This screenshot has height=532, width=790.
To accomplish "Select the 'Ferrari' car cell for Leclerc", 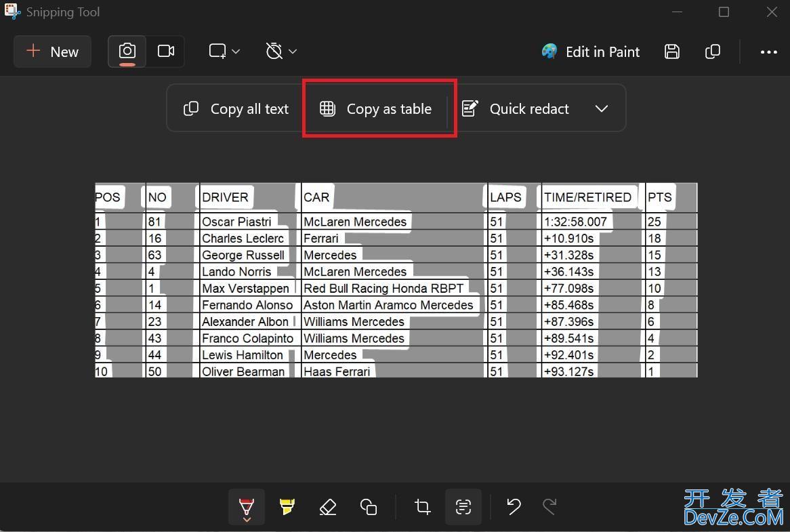I will (321, 239).
